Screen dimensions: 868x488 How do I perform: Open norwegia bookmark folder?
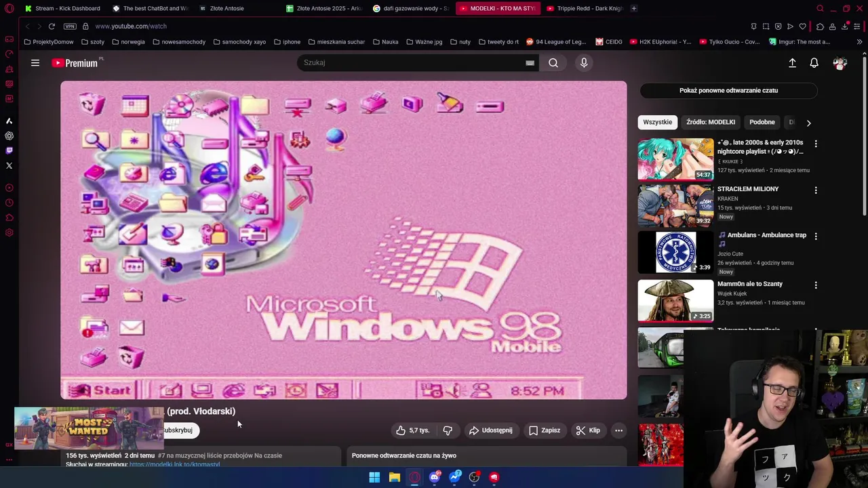click(x=128, y=42)
